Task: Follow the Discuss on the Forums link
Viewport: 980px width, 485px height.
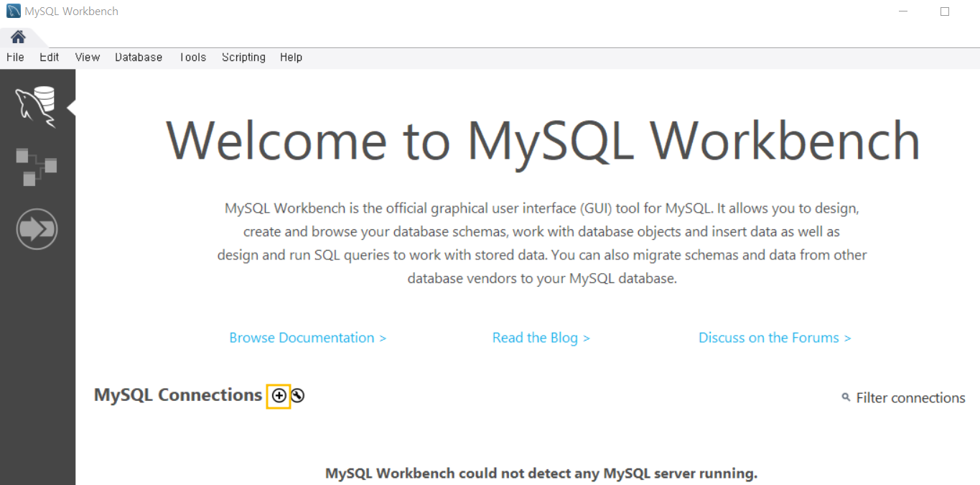Action: (x=775, y=338)
